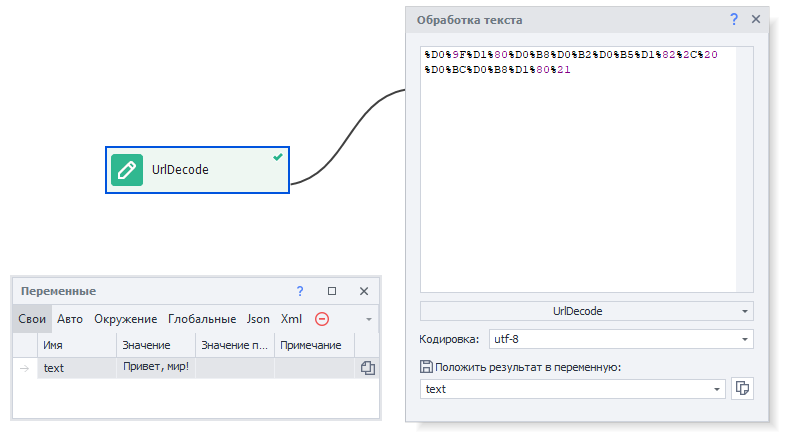Click the encoded text input area
This screenshot has width=785, height=441.
578,170
